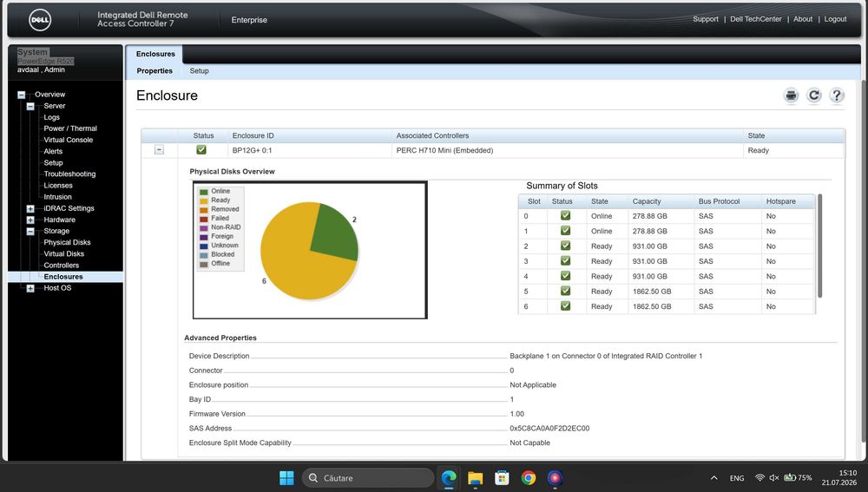Click the Online green legend swatch

point(204,192)
